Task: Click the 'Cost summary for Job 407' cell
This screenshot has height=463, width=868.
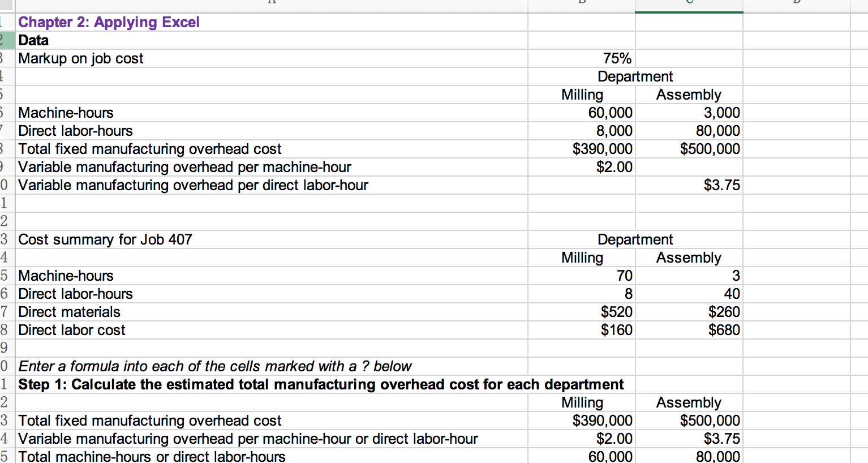Action: click(x=105, y=239)
